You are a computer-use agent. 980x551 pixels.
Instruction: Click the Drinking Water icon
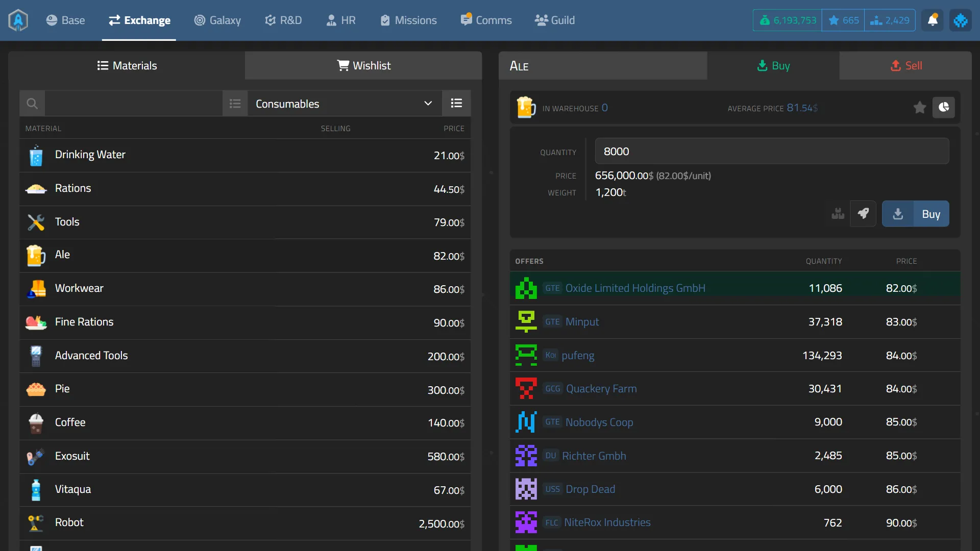[36, 155]
